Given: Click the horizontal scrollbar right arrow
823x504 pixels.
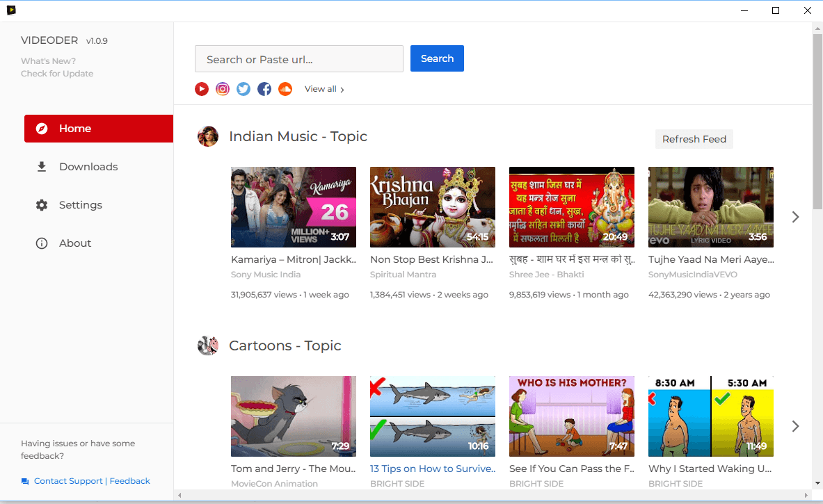Looking at the screenshot, I should click(807, 495).
